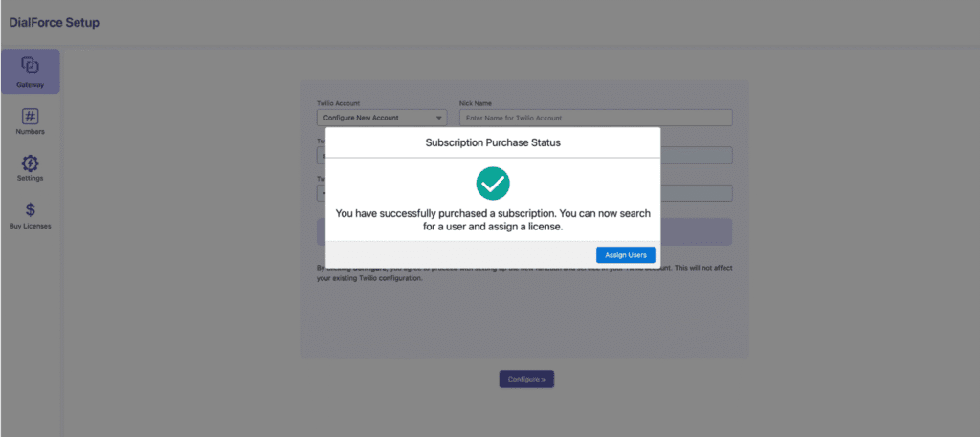
Task: Open the Twilio Account dropdown
Action: pyautogui.click(x=381, y=118)
